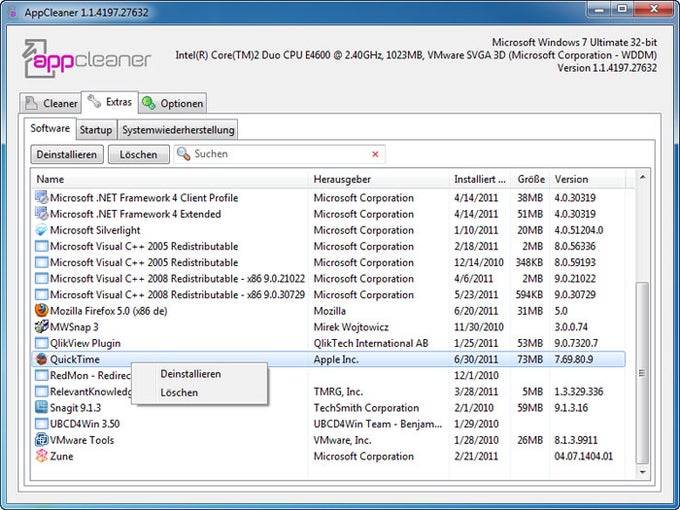Click icon of Visual C++ 2005 Redistributable 8.0.56336

click(41, 246)
